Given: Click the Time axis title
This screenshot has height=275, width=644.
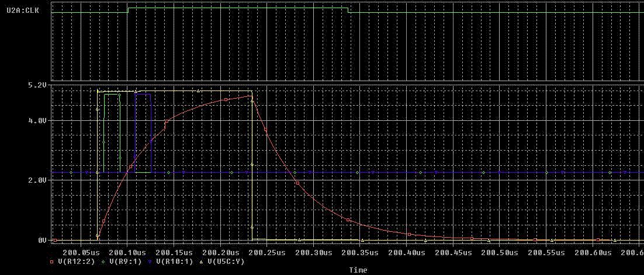Looking at the screenshot, I should tap(358, 270).
